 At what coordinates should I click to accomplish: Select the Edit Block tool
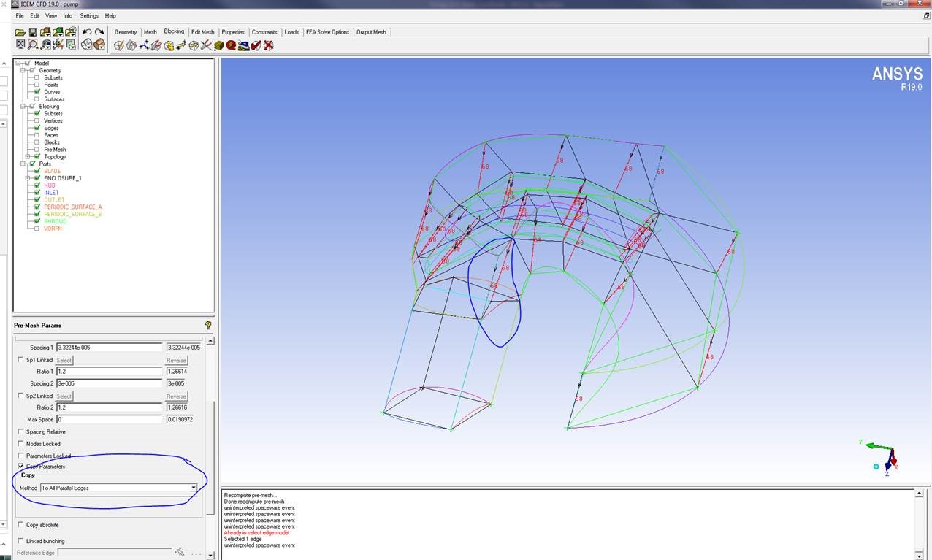tap(156, 45)
